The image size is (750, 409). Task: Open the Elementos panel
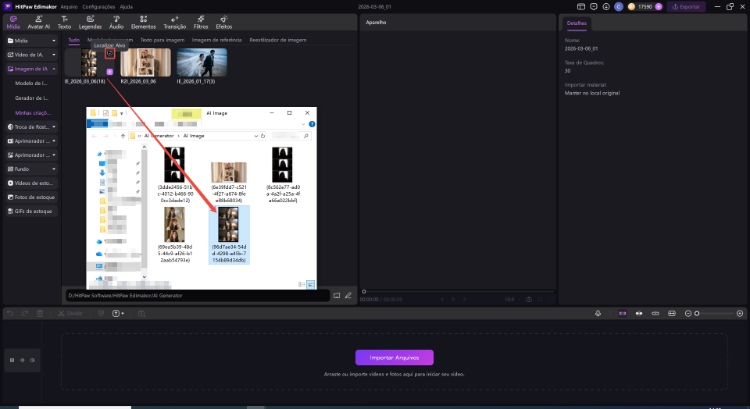coord(143,22)
